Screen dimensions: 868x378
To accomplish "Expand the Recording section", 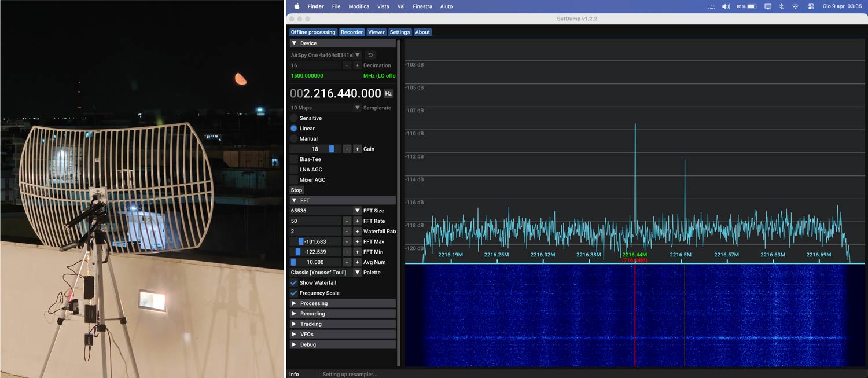I will (312, 314).
